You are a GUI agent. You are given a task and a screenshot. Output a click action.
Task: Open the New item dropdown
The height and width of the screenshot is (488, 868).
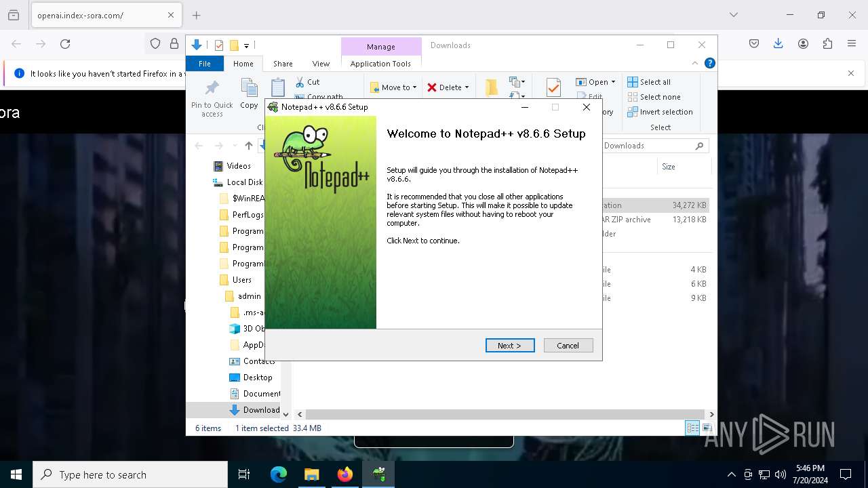point(517,82)
